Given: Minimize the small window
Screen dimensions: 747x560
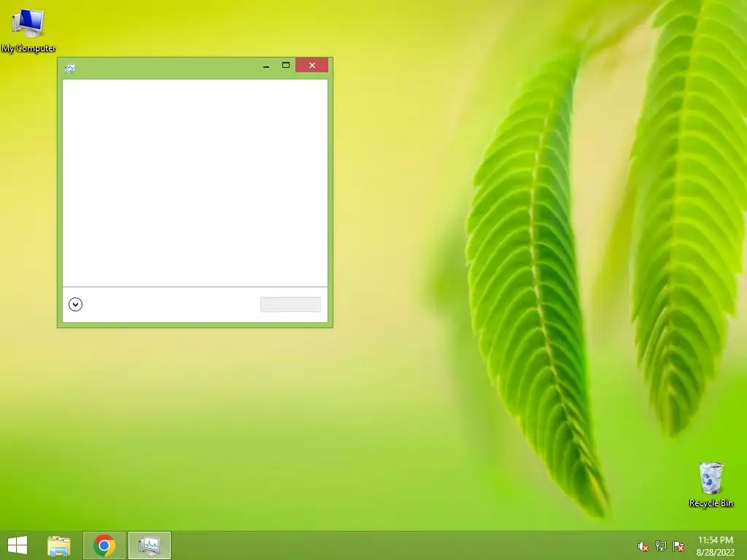Looking at the screenshot, I should point(266,65).
